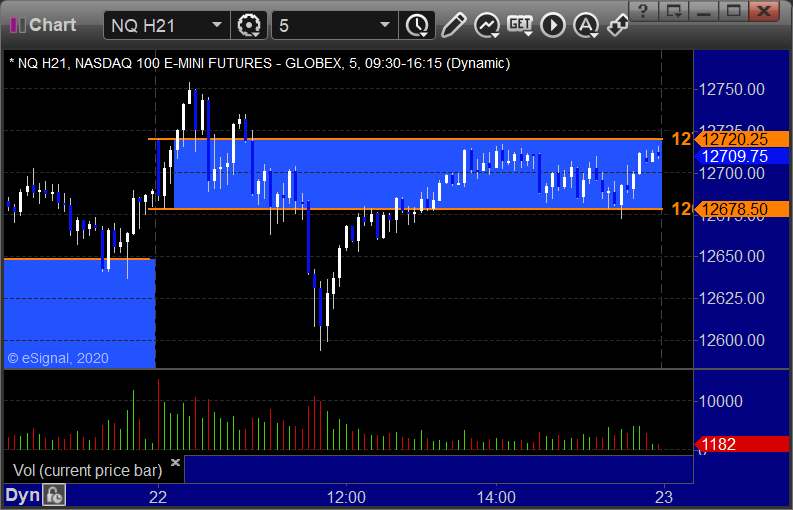Click the Vol (current price bar) label

click(x=87, y=470)
